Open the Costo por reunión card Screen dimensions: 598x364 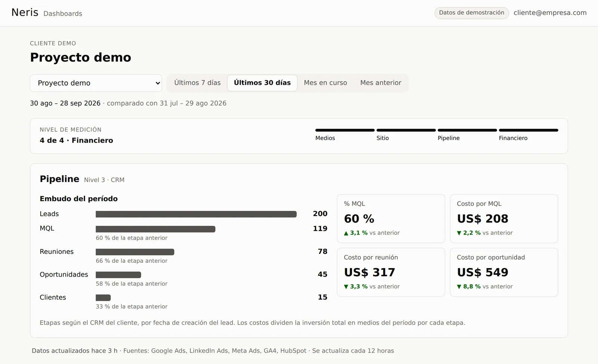click(391, 272)
